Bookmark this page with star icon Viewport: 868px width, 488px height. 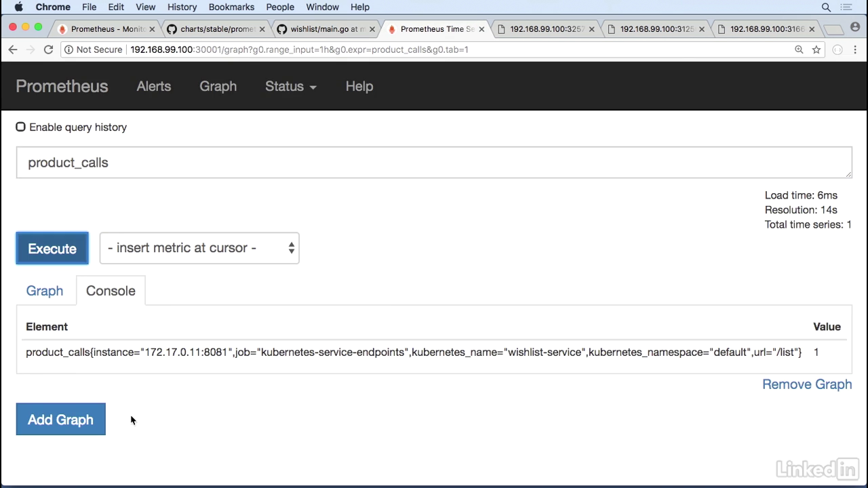point(816,49)
